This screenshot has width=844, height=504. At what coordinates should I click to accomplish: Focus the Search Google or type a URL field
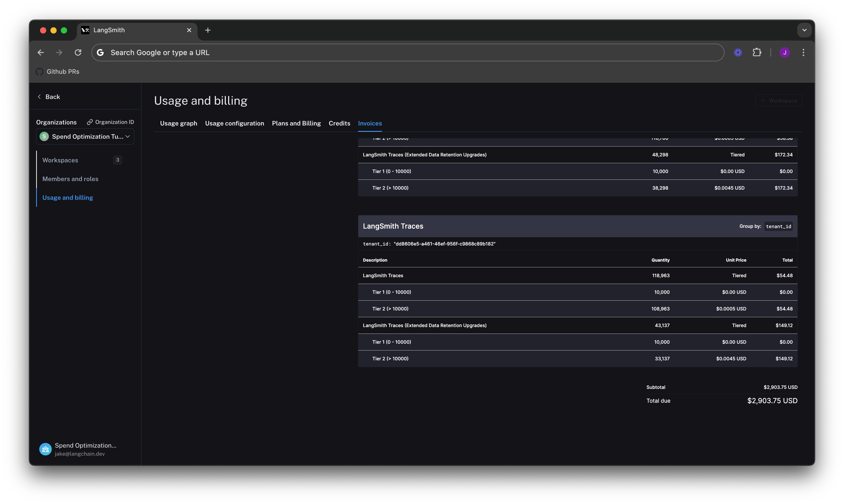407,52
